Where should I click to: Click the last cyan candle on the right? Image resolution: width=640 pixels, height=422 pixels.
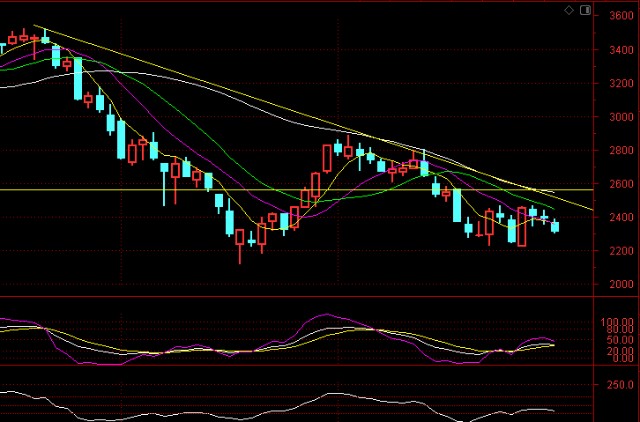555,227
